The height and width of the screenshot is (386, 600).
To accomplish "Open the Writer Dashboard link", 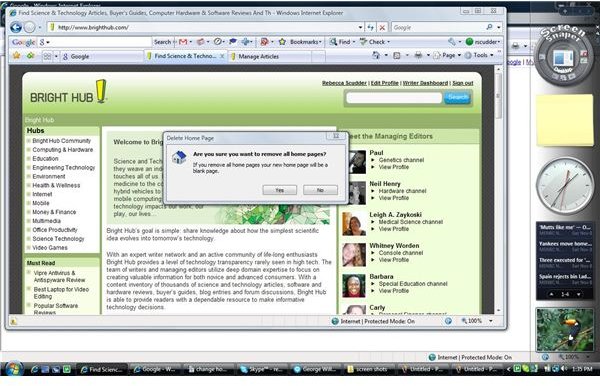I will tap(425, 83).
